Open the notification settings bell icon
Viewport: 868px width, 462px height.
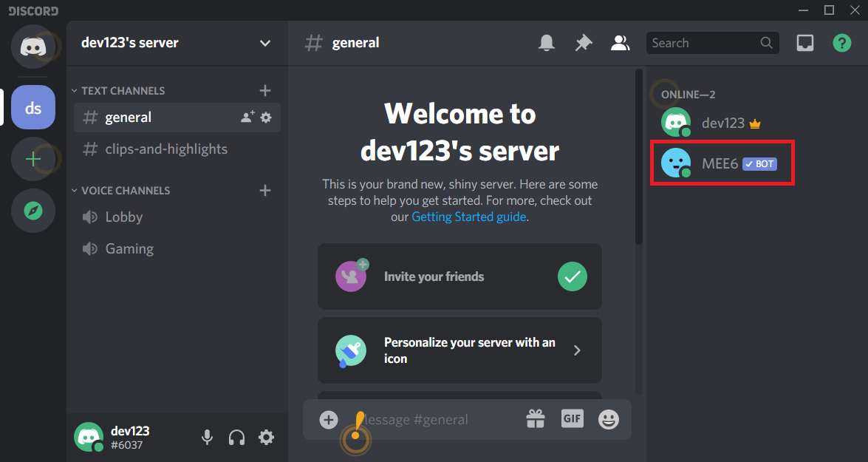click(547, 42)
